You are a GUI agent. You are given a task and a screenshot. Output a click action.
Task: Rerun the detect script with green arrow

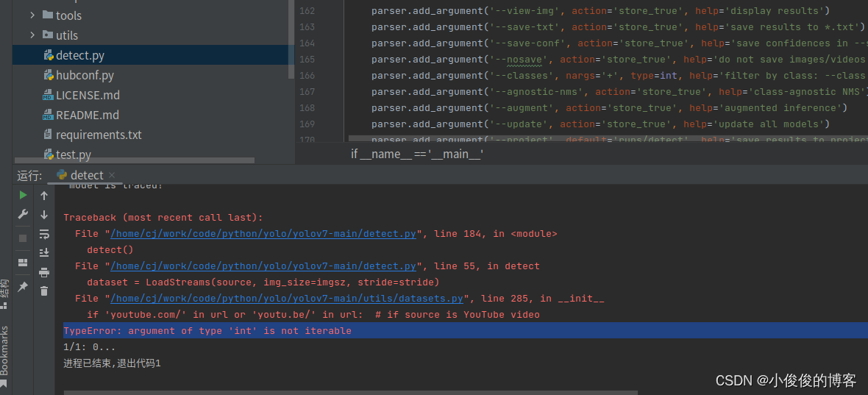click(23, 195)
